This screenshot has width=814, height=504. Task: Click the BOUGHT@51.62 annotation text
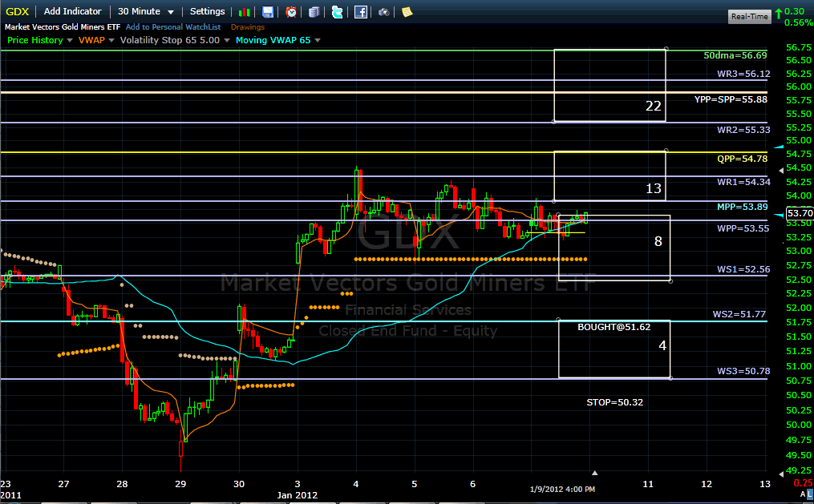[x=614, y=327]
